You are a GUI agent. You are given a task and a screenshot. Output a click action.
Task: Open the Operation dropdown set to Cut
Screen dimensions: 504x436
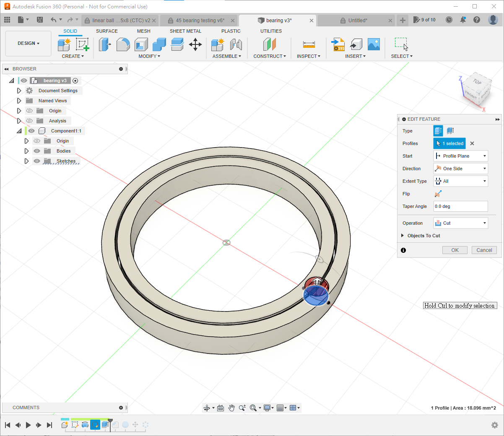click(460, 223)
